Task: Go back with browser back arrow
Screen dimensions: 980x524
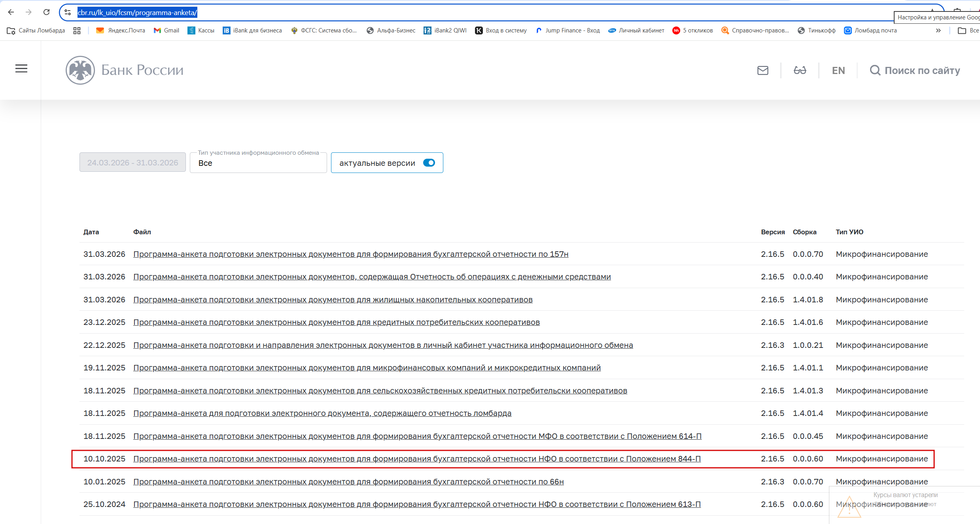Action: pos(11,12)
